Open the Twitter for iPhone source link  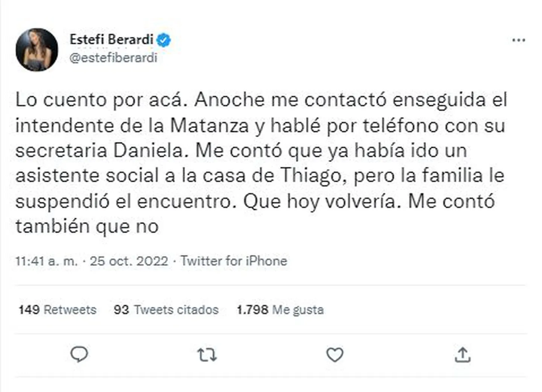tap(234, 261)
